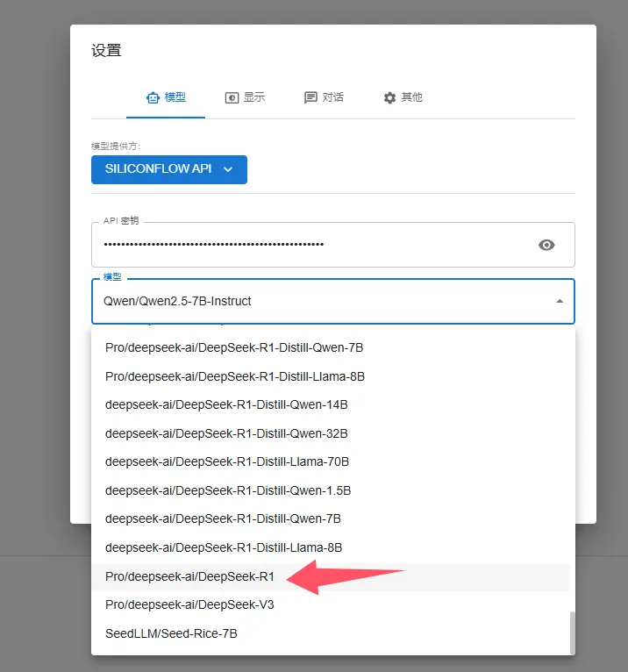
Task: Choose the Pro/deepseek-ai/DeepSeek-V3 model
Action: [331, 604]
